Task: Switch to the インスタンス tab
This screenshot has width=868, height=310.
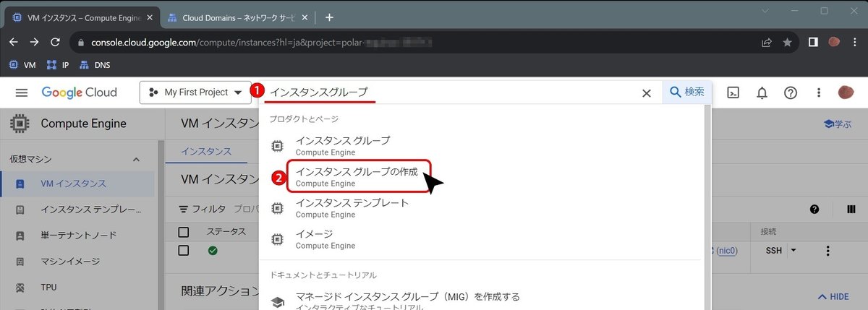Action: (x=206, y=151)
